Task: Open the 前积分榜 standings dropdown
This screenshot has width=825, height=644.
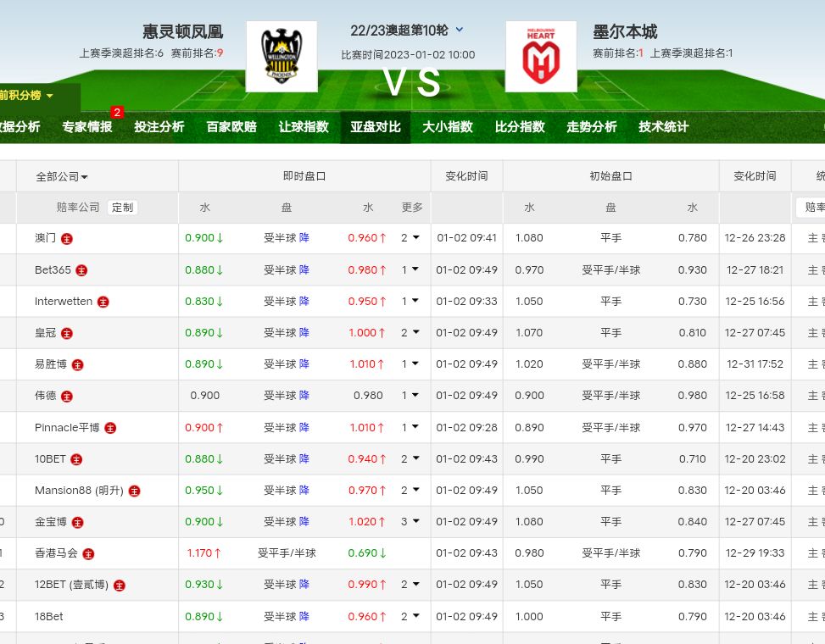Action: (27, 96)
